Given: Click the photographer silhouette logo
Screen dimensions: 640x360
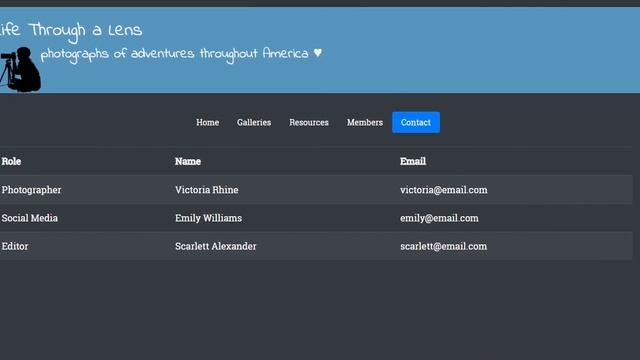Looking at the screenshot, I should [x=20, y=70].
